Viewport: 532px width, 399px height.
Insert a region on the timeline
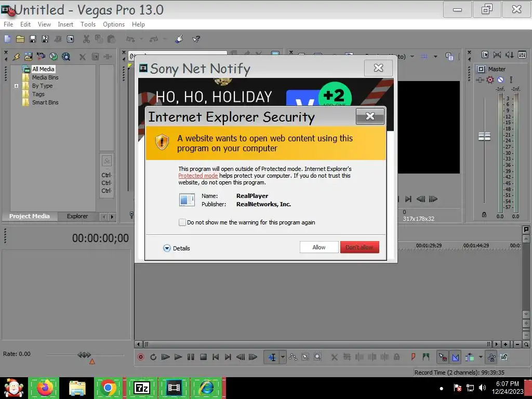point(426,357)
